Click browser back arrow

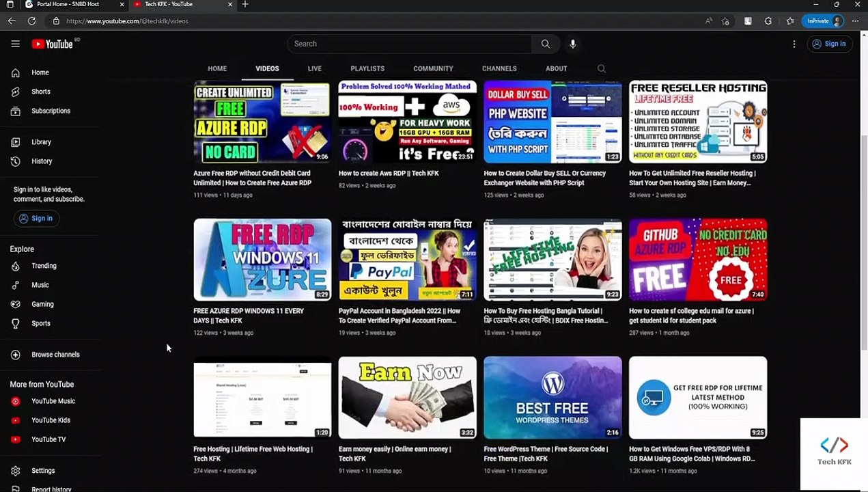pyautogui.click(x=12, y=21)
